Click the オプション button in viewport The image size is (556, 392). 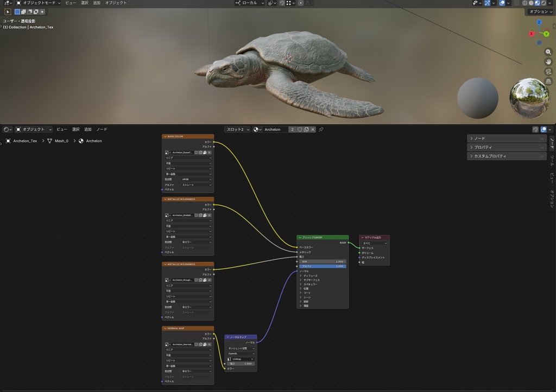tap(540, 12)
